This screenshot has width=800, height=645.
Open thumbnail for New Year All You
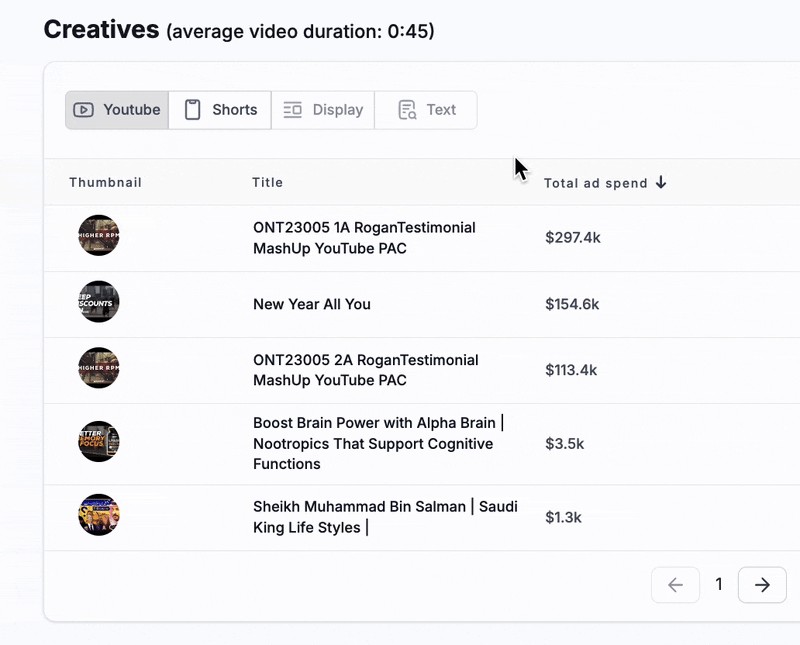(x=98, y=302)
